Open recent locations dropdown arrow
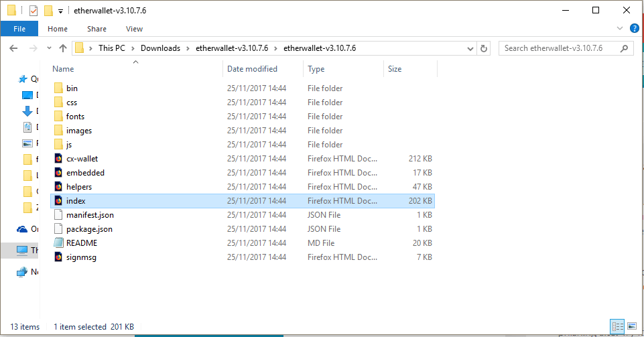Viewport: 644px width, 337px height. coord(50,48)
